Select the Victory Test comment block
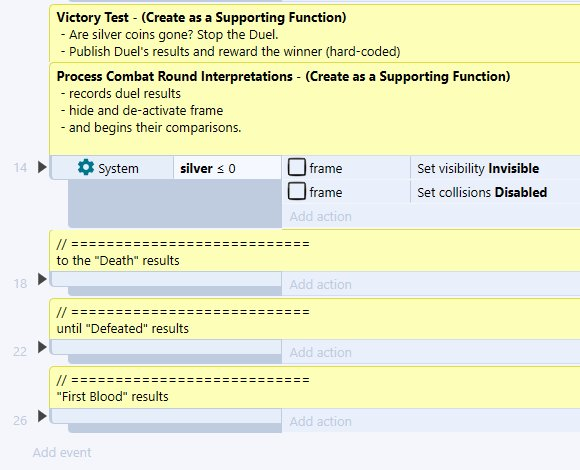Screen dimensions: 580x470 click(x=315, y=34)
